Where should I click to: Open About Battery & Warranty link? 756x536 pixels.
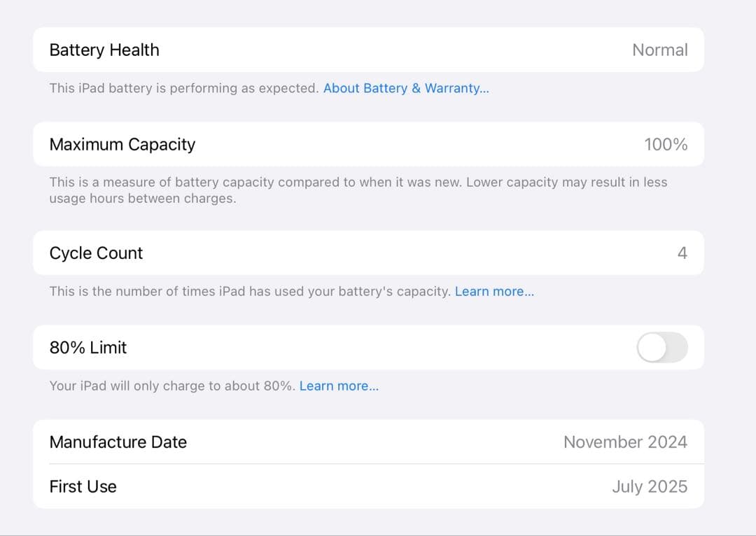[406, 88]
